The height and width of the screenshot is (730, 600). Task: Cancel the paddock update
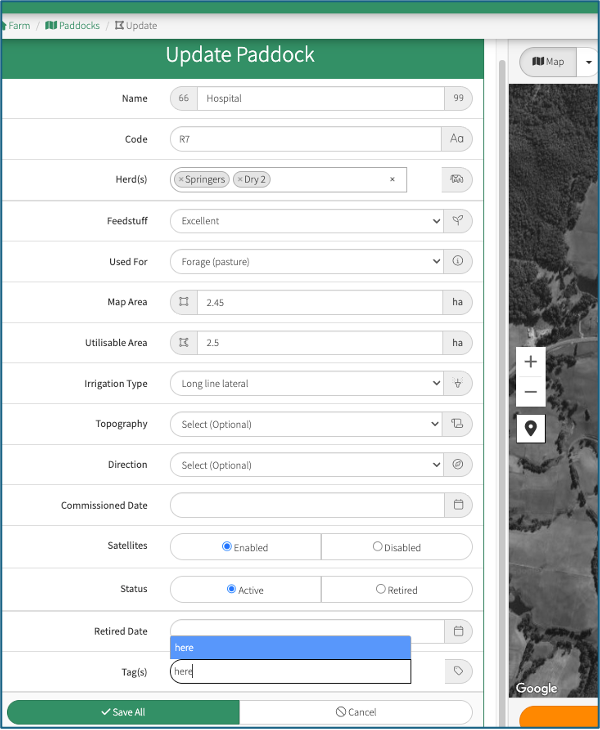tap(355, 712)
